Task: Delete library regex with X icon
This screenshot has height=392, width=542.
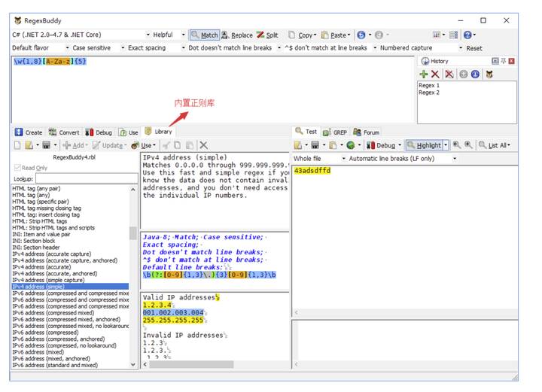Action: coord(203,145)
